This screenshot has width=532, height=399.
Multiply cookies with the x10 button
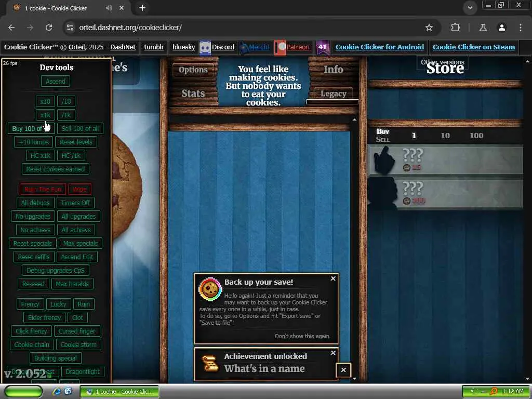click(45, 101)
